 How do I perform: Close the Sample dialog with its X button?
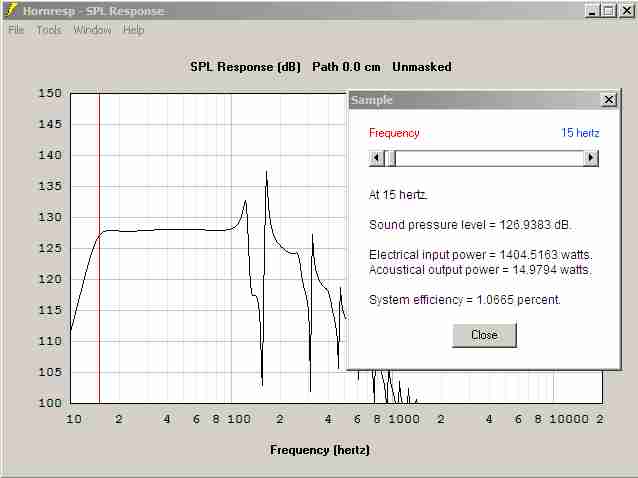click(609, 100)
